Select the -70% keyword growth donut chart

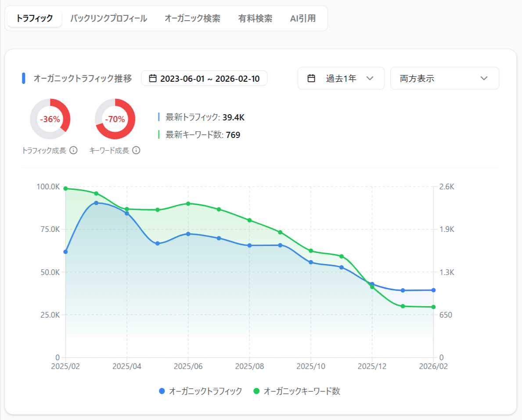pyautogui.click(x=115, y=119)
